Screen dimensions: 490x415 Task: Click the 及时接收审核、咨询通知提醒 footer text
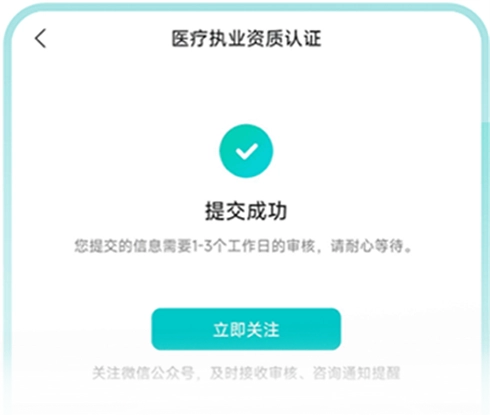pos(305,373)
